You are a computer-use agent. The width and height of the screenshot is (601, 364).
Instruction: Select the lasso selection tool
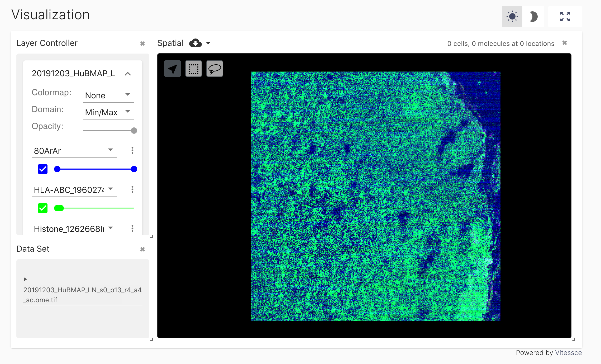coord(214,69)
